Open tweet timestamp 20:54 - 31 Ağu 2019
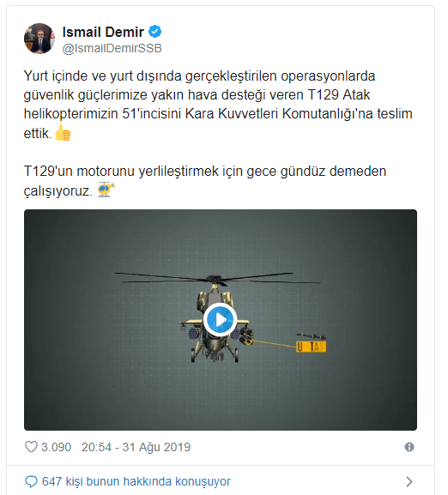The width and height of the screenshot is (448, 495). pyautogui.click(x=136, y=447)
